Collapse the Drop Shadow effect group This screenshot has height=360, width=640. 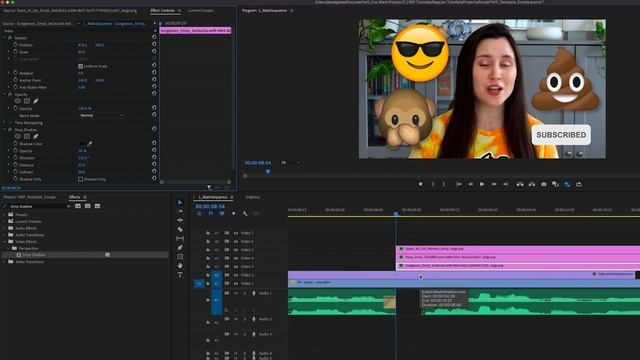coord(5,130)
